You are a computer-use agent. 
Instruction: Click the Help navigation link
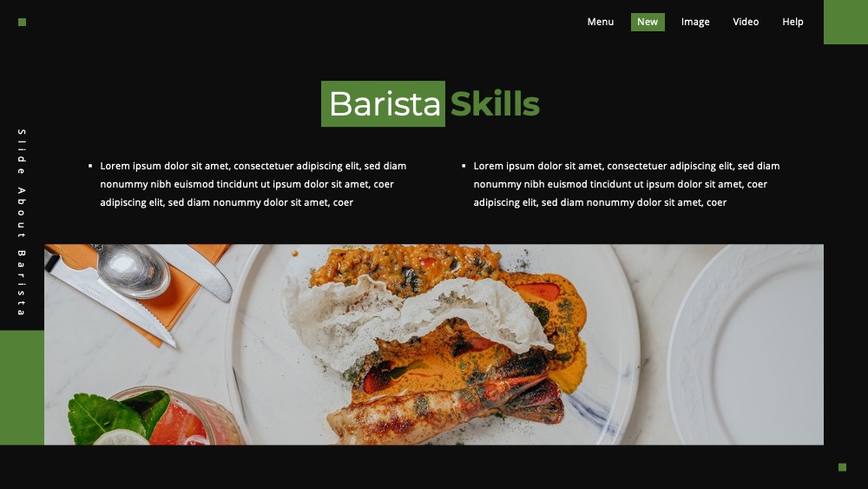[x=792, y=22]
